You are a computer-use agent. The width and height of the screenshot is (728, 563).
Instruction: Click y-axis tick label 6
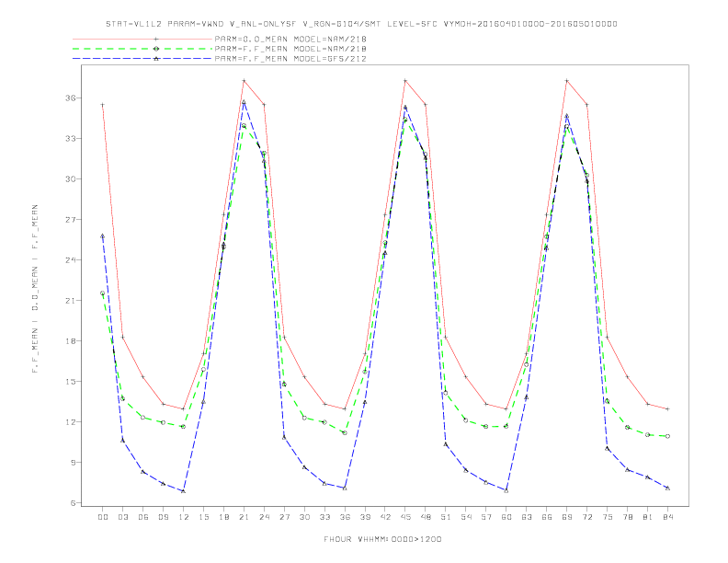(73, 502)
